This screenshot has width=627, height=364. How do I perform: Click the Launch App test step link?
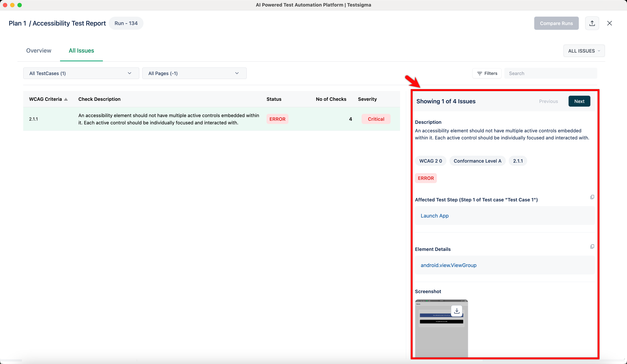point(435,216)
